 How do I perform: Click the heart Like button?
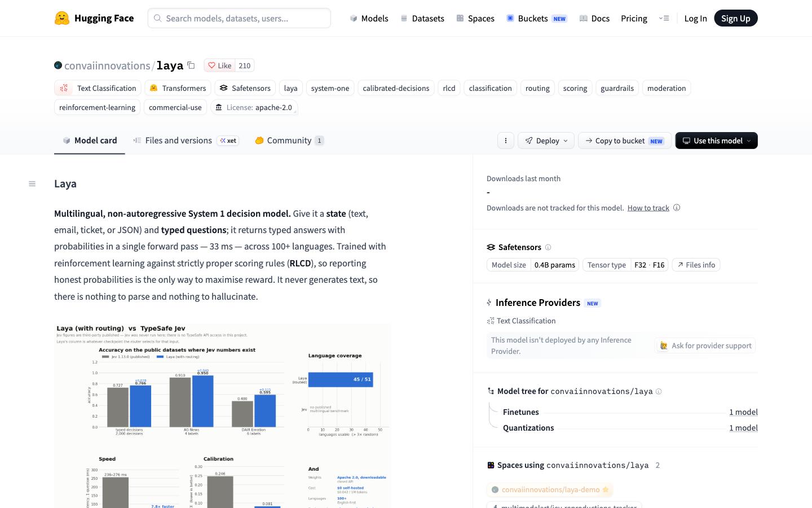(x=219, y=65)
